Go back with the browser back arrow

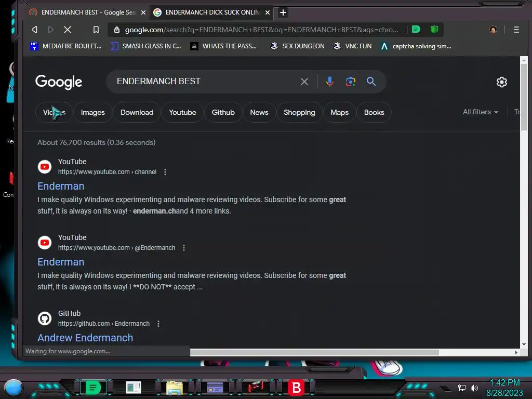pos(34,30)
